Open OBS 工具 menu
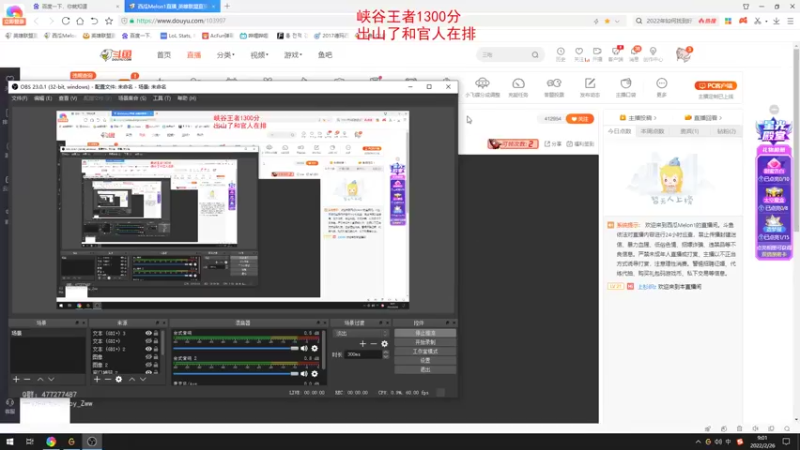Image resolution: width=800 pixels, height=450 pixels. click(162, 98)
